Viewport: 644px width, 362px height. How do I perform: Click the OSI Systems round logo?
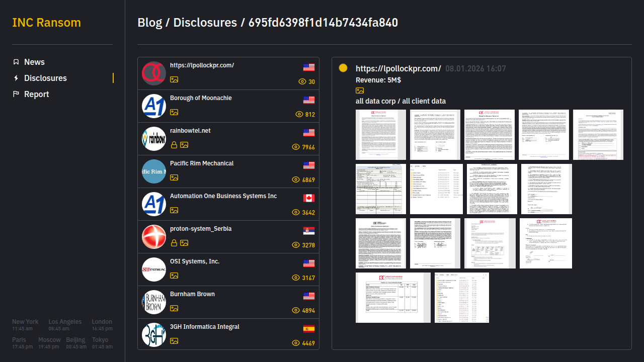tap(153, 269)
